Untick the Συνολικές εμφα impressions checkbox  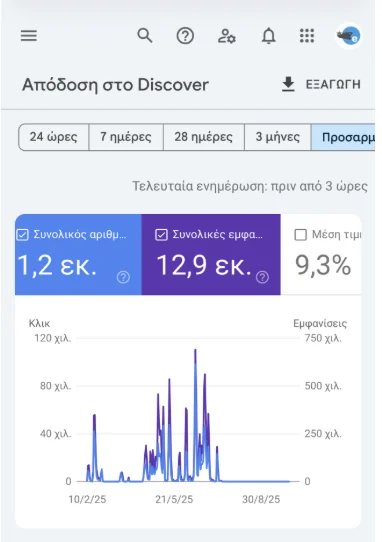point(161,235)
